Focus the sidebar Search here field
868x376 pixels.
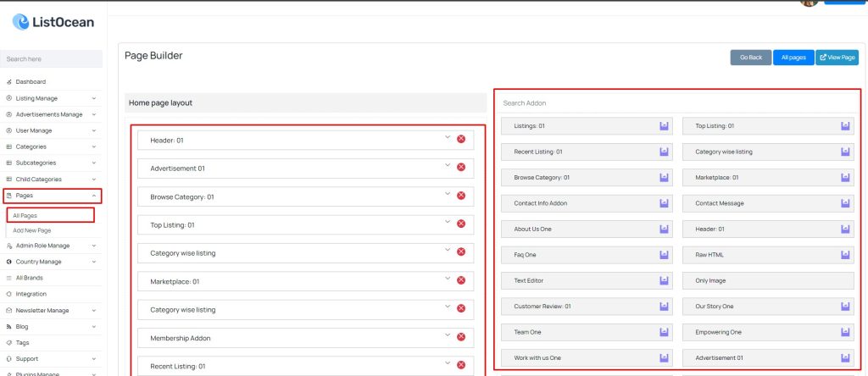click(52, 58)
